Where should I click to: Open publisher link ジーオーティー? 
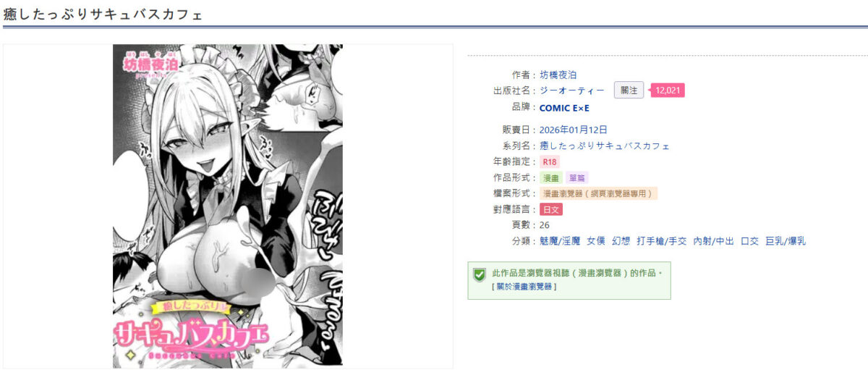point(572,91)
